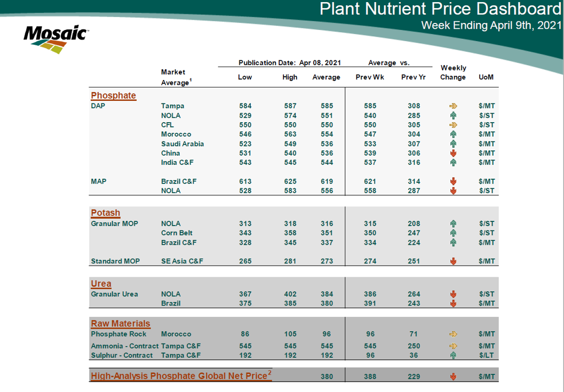Open the Phosphate section heading link
The width and height of the screenshot is (564, 392).
coord(113,95)
